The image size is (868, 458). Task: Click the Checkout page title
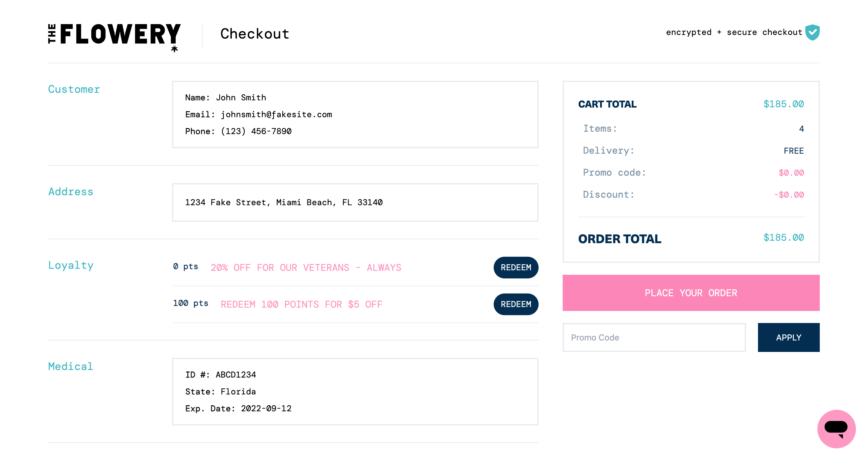[255, 34]
